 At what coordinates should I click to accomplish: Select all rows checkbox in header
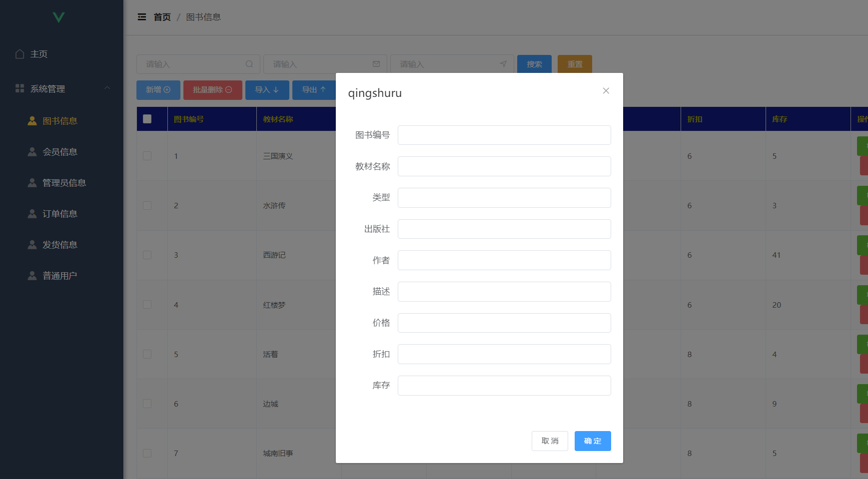click(147, 119)
